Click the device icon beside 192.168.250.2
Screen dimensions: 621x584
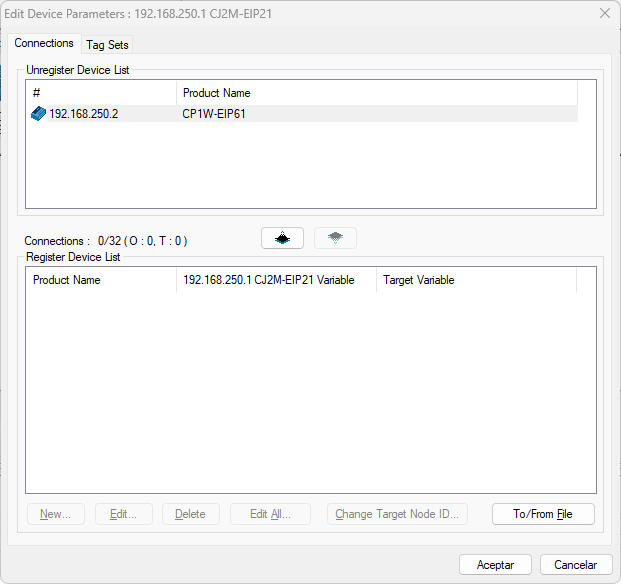point(38,114)
